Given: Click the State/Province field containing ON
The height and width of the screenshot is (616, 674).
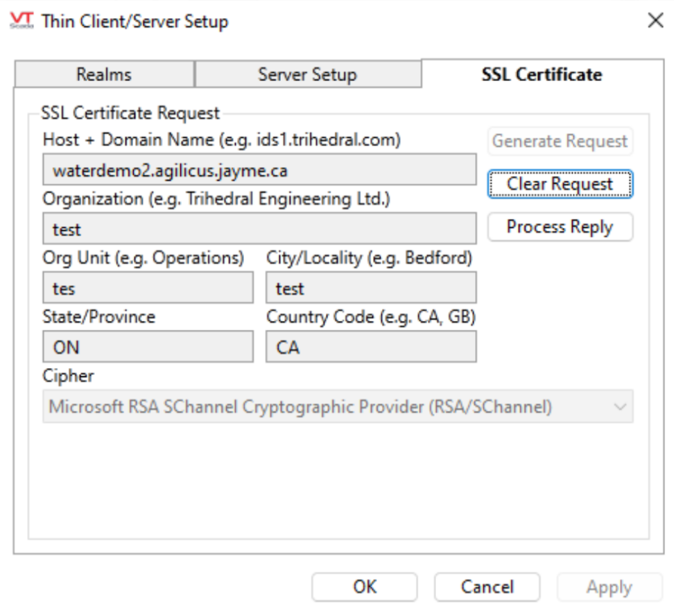Looking at the screenshot, I should (x=148, y=346).
